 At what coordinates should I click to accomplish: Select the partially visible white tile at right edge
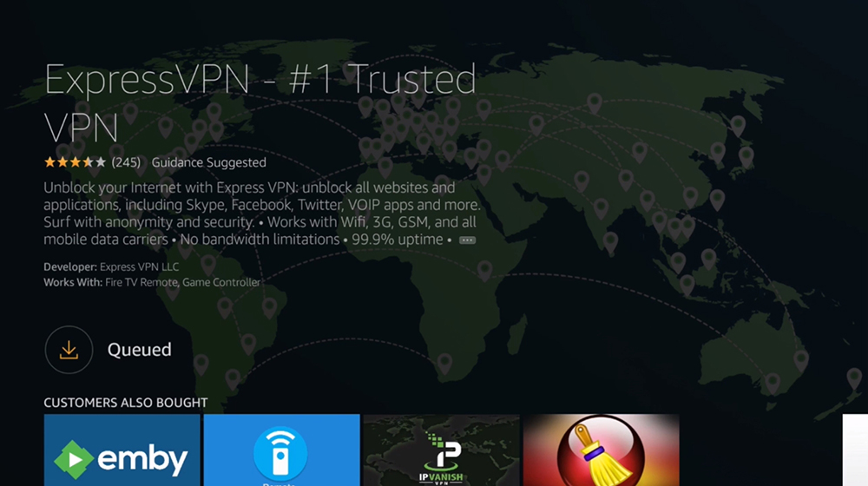click(855, 450)
